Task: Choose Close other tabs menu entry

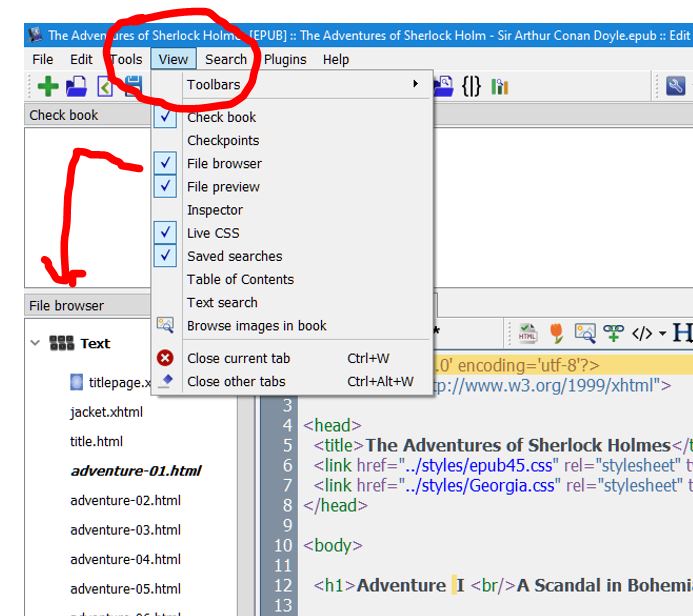Action: tap(292, 381)
